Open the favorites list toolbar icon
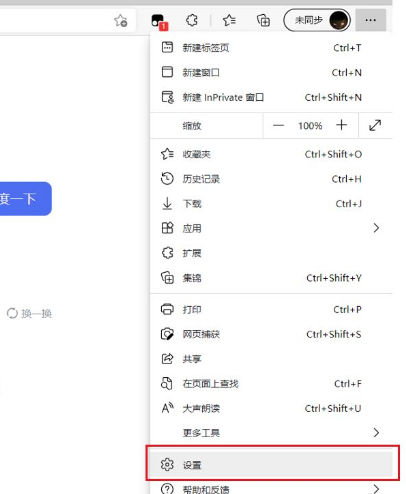Image resolution: width=406 pixels, height=494 pixels. coord(229,21)
